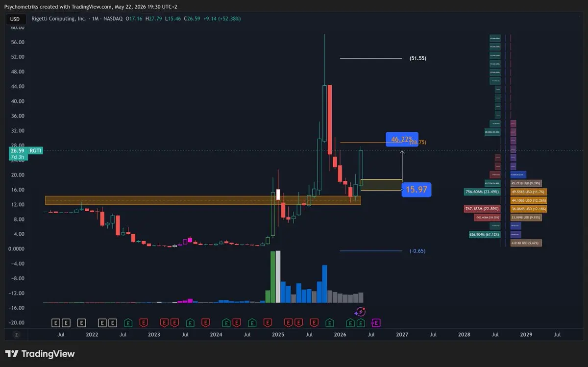
Task: Click the white volume bar beside the green one
Action: pos(278,277)
